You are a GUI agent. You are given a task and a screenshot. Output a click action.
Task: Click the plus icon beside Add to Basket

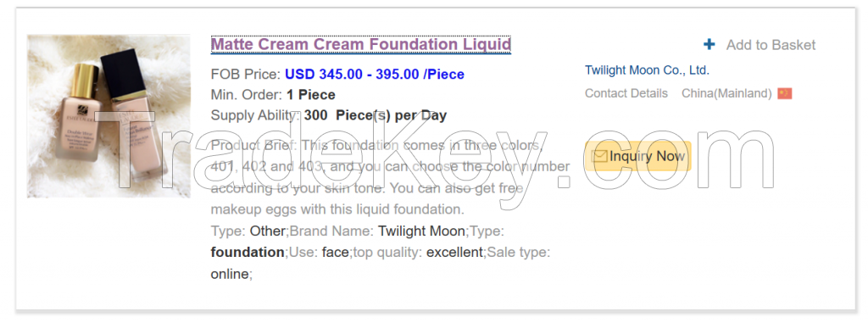pos(709,44)
